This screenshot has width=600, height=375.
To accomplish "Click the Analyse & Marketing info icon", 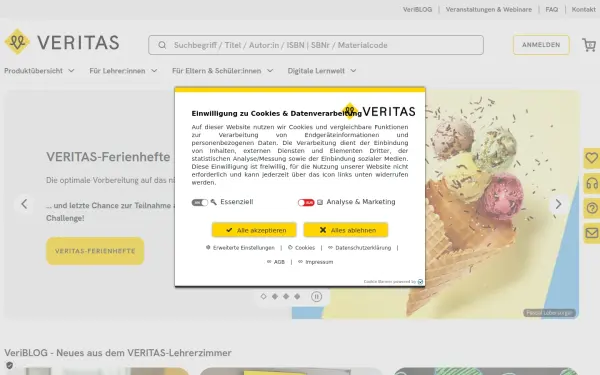I will click(320, 202).
